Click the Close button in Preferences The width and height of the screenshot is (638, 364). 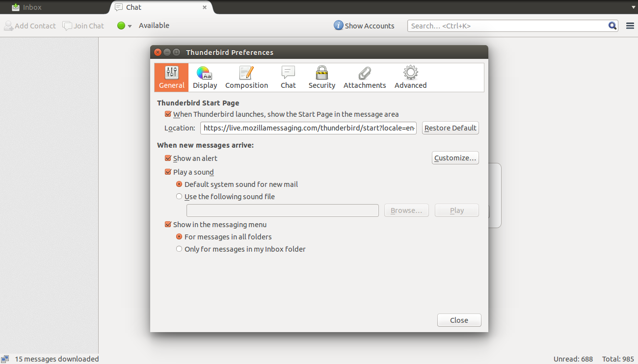click(x=459, y=320)
